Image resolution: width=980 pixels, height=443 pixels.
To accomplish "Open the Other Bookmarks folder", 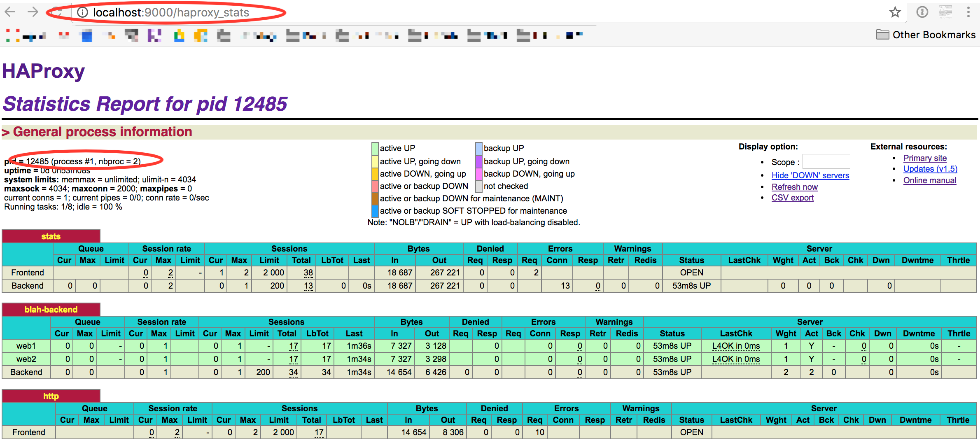I will 926,35.
